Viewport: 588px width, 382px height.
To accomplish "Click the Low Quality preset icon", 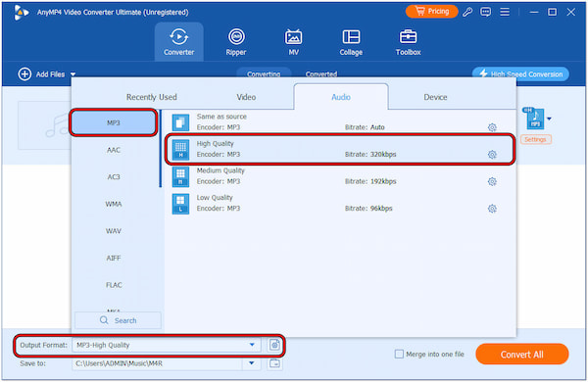I will [180, 204].
